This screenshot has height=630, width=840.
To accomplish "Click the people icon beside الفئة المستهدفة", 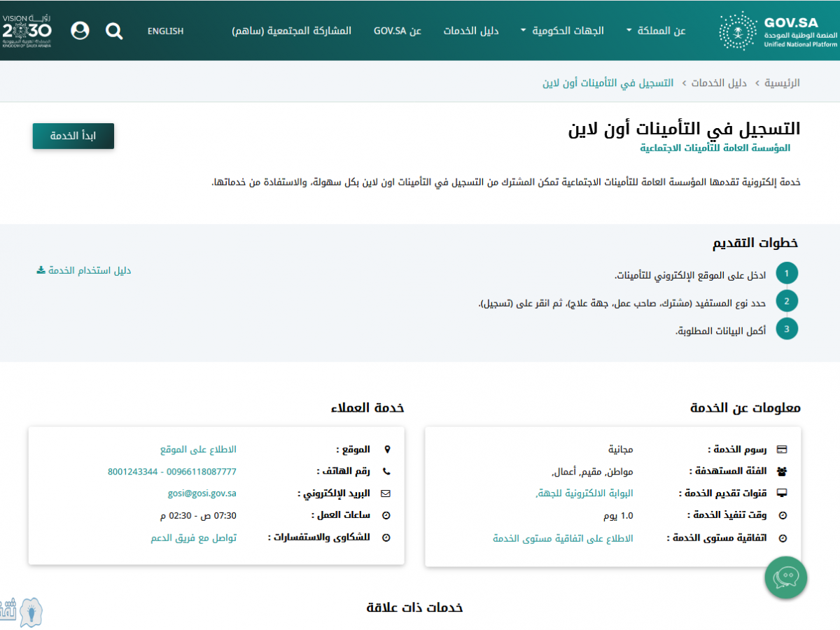I will (x=783, y=471).
